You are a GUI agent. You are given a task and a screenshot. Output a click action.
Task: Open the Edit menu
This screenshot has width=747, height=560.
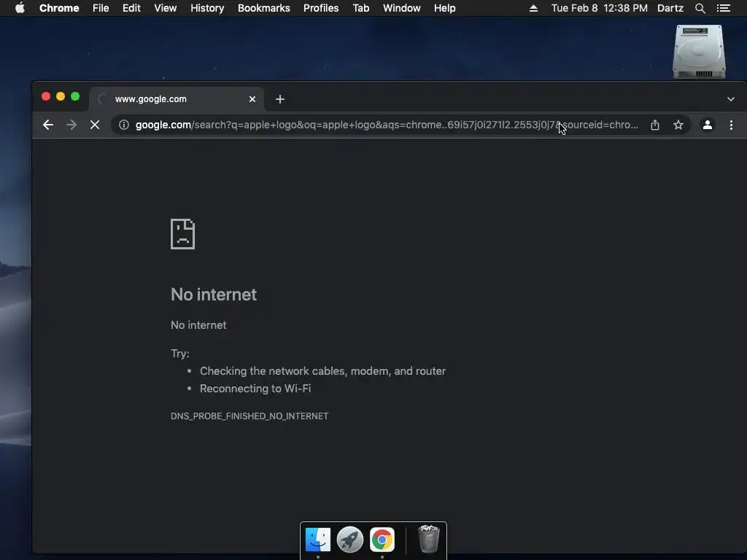(131, 8)
